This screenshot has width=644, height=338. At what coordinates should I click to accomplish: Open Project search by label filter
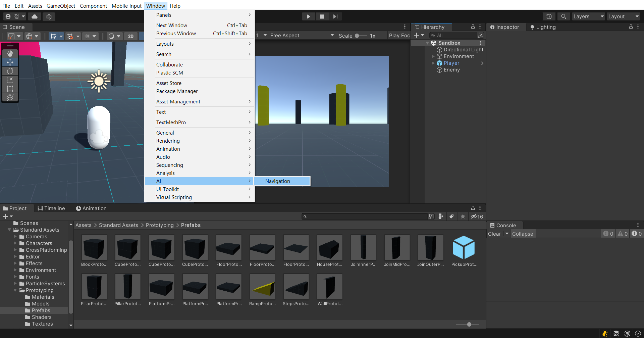click(x=451, y=216)
